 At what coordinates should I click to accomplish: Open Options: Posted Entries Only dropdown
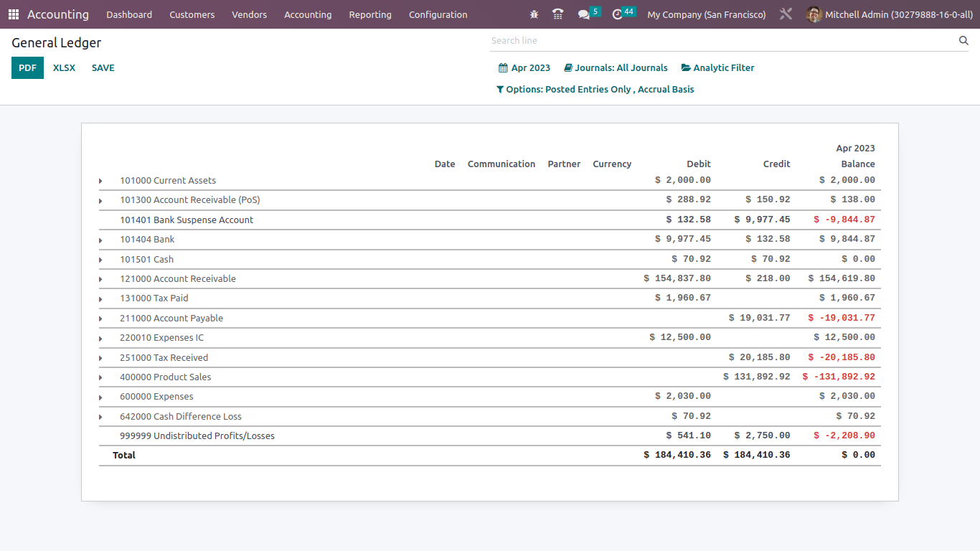(595, 90)
